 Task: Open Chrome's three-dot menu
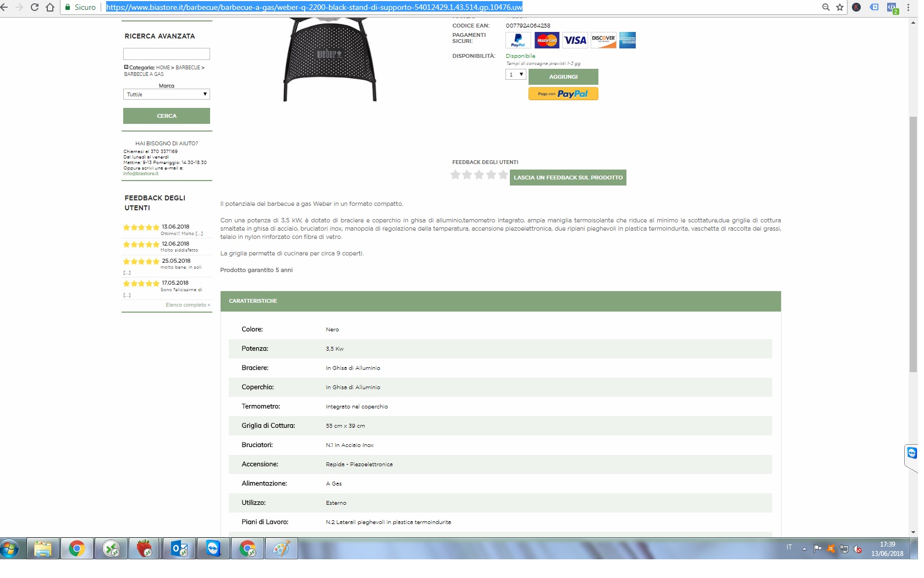pyautogui.click(x=908, y=7)
